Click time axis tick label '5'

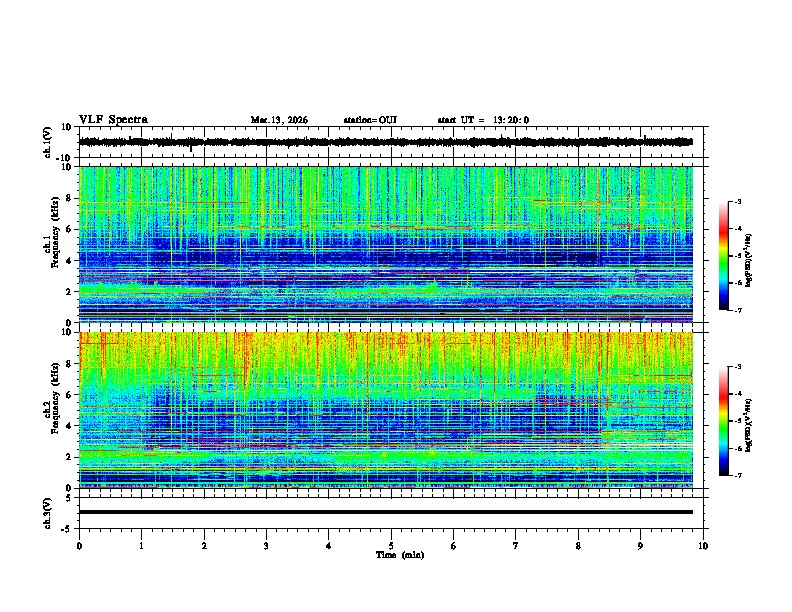coord(391,546)
